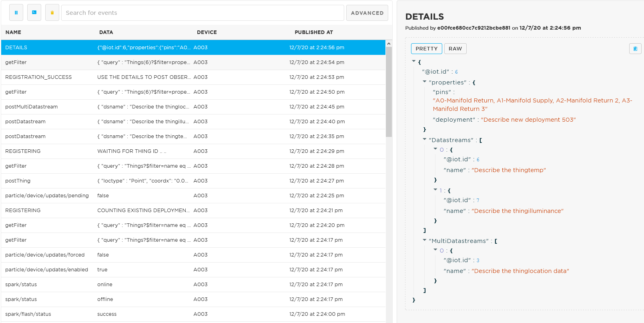Select the postMultiDatastream event row

[x=193, y=107]
